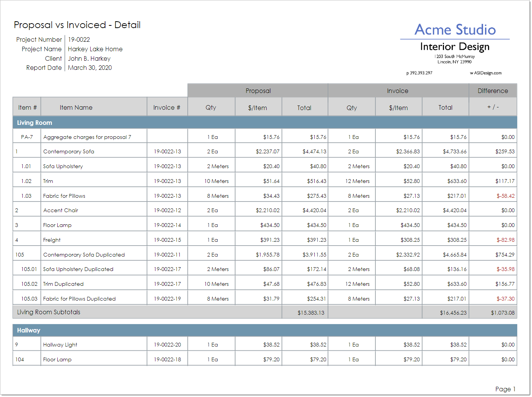532x397 pixels.
Task: Click the negative difference '$-58.42'
Action: [x=506, y=196]
